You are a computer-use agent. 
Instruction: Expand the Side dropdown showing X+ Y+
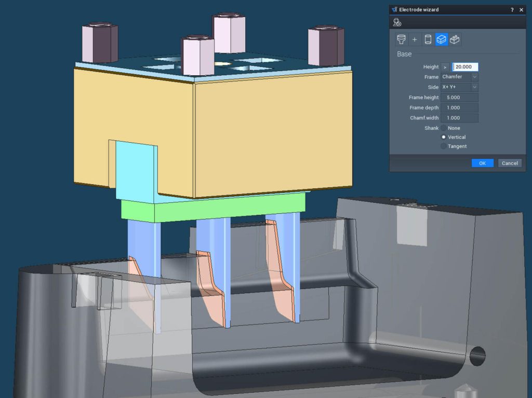[x=459, y=87]
